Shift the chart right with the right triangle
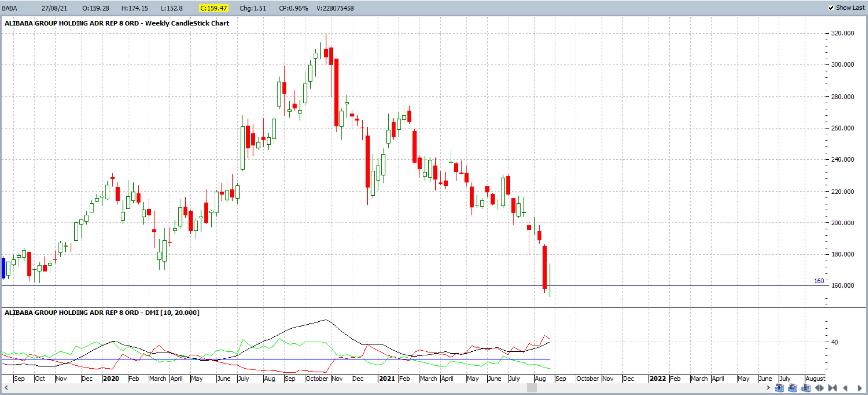This screenshot has height=395, width=868. click(x=860, y=388)
